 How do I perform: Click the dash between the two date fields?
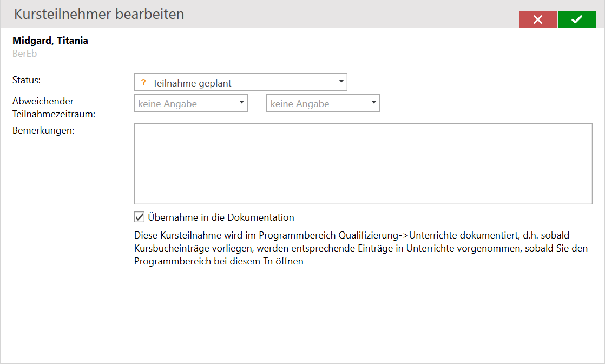pos(257,104)
